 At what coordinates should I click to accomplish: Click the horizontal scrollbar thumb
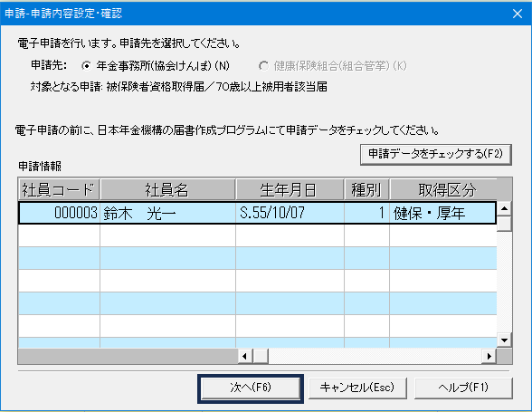[x=261, y=356]
